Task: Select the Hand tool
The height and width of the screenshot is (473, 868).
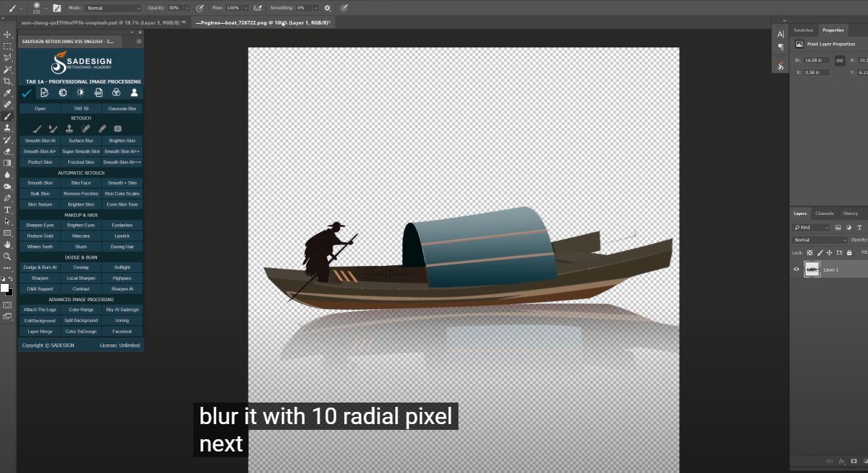Action: 8,244
